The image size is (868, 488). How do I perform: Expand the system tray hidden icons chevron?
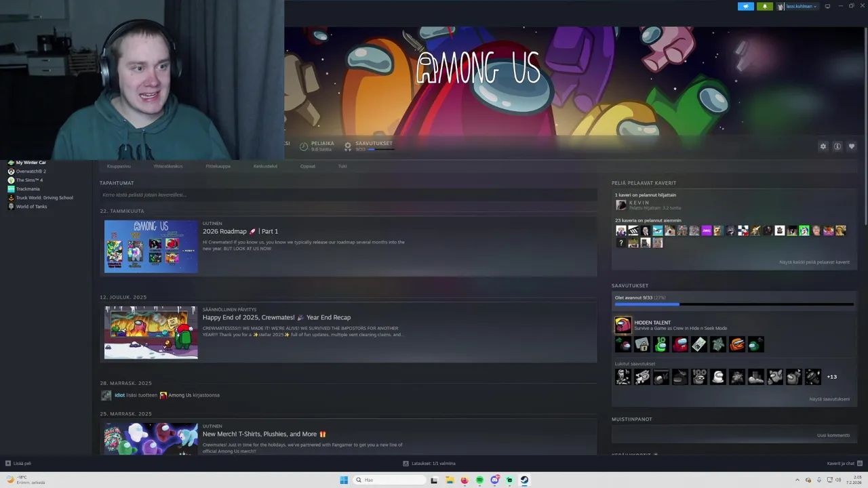(797, 480)
